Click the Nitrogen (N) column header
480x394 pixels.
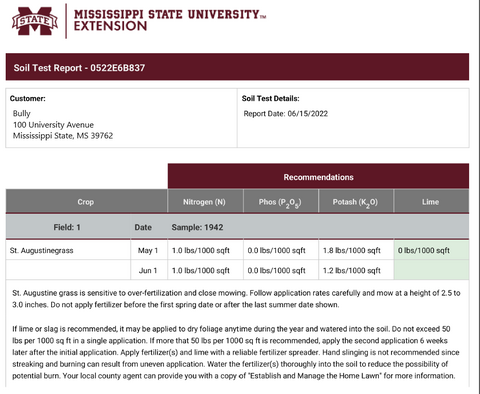click(205, 202)
